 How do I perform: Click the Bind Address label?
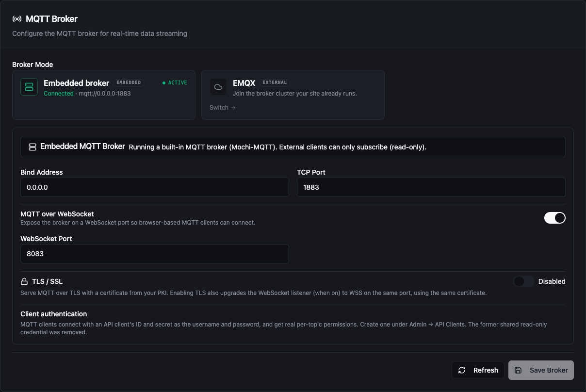(42, 172)
